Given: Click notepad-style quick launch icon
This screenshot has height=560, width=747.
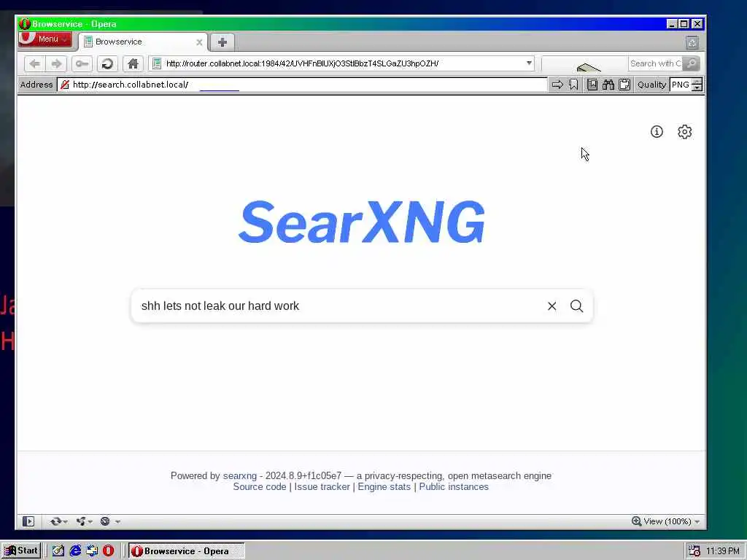Looking at the screenshot, I should click(x=58, y=551).
